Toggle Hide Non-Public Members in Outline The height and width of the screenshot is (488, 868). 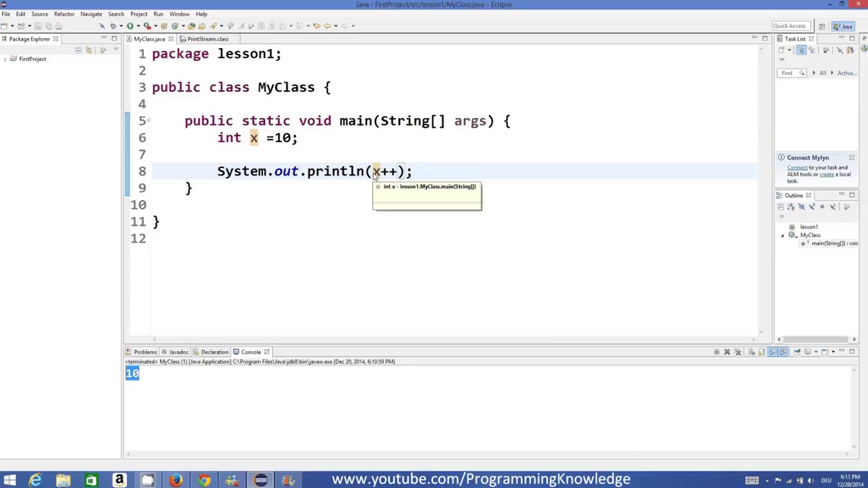click(822, 207)
